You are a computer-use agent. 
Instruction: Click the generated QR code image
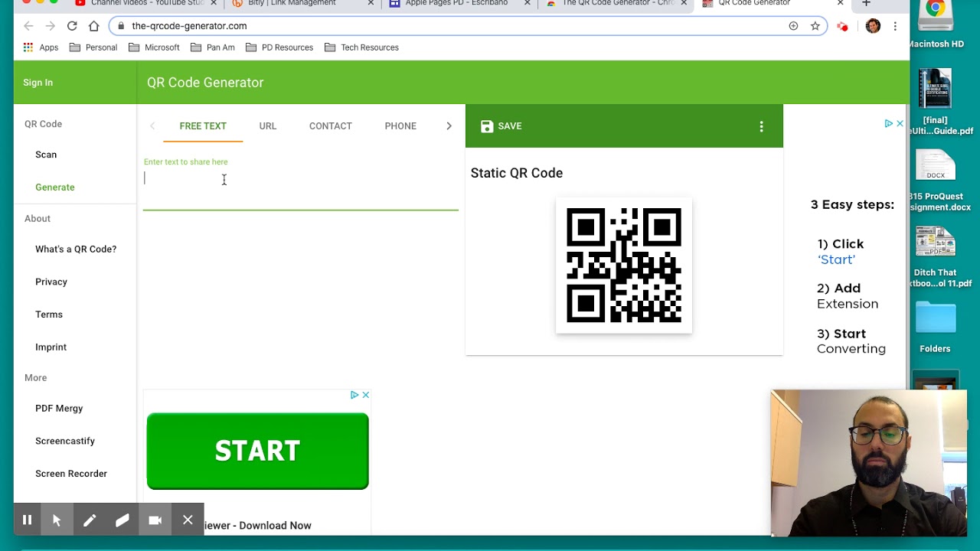coord(624,266)
